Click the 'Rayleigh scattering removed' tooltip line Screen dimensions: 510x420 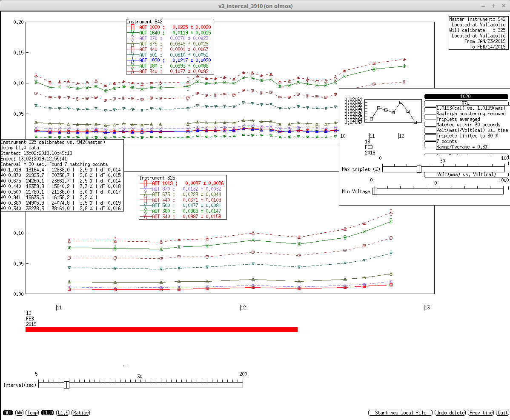(x=471, y=114)
